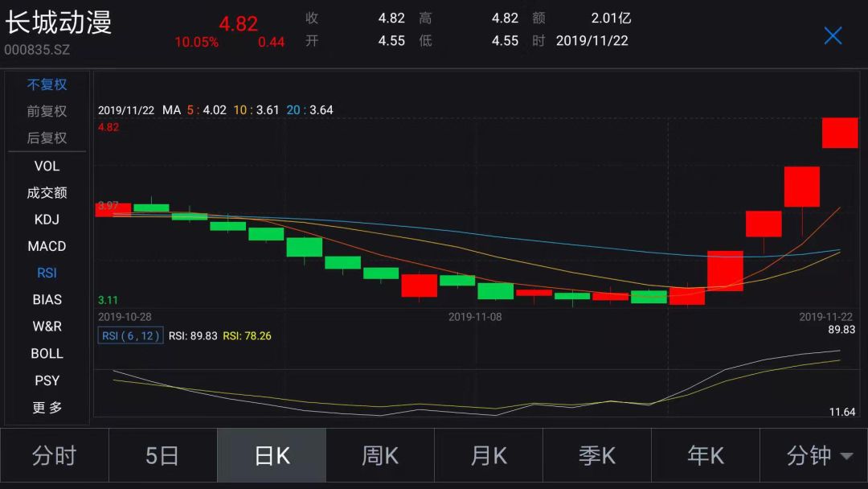Tap the 11.64 RSI axis minimum label
The width and height of the screenshot is (868, 489).
click(842, 412)
